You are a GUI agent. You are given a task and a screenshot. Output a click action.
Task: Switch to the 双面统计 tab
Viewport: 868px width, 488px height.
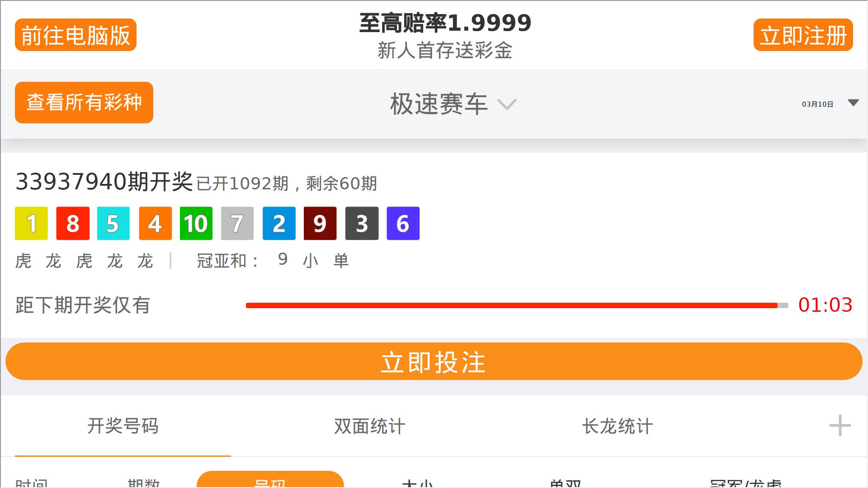(x=369, y=426)
